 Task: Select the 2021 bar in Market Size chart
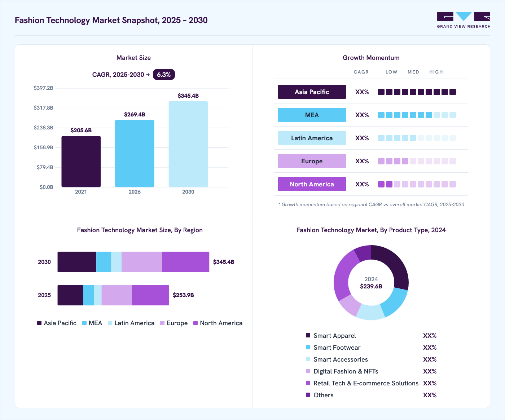tap(81, 162)
